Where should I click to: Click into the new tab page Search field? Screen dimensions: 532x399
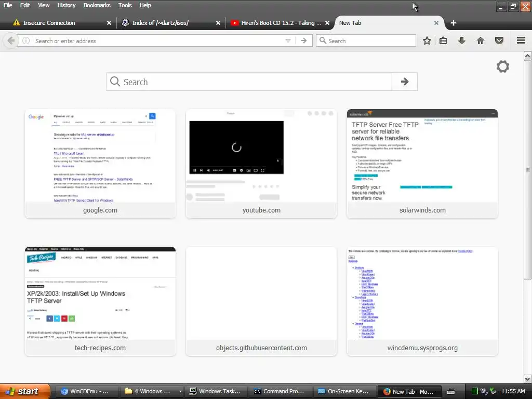coord(249,82)
